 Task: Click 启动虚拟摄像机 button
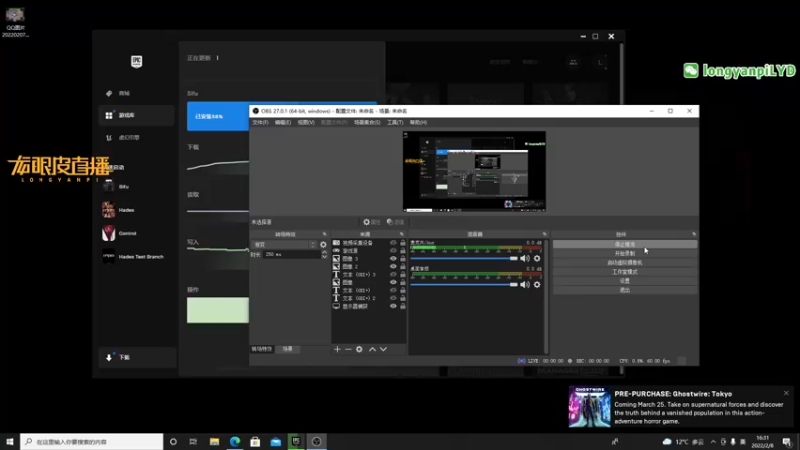coord(624,263)
